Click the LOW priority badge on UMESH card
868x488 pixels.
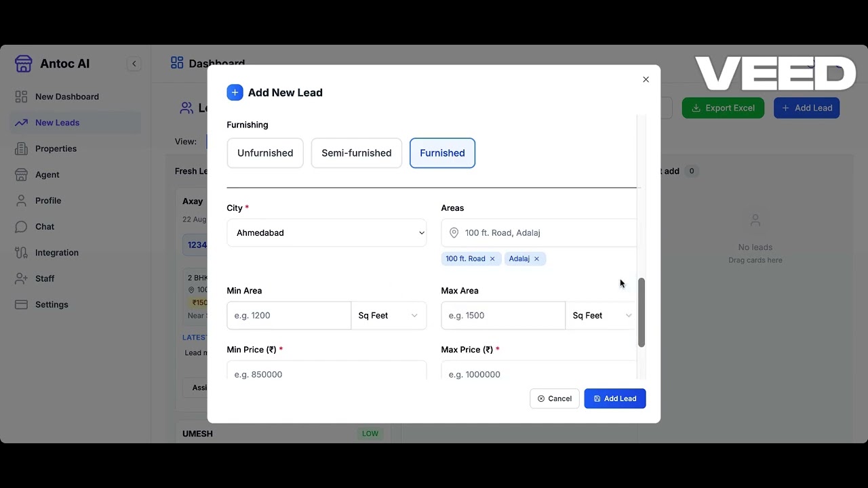point(370,434)
